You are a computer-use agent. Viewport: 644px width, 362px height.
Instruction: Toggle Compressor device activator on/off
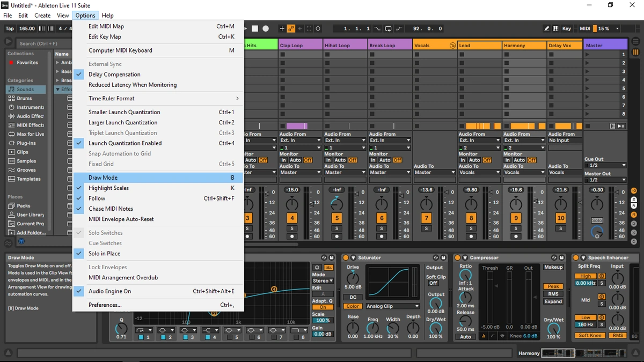tap(457, 258)
